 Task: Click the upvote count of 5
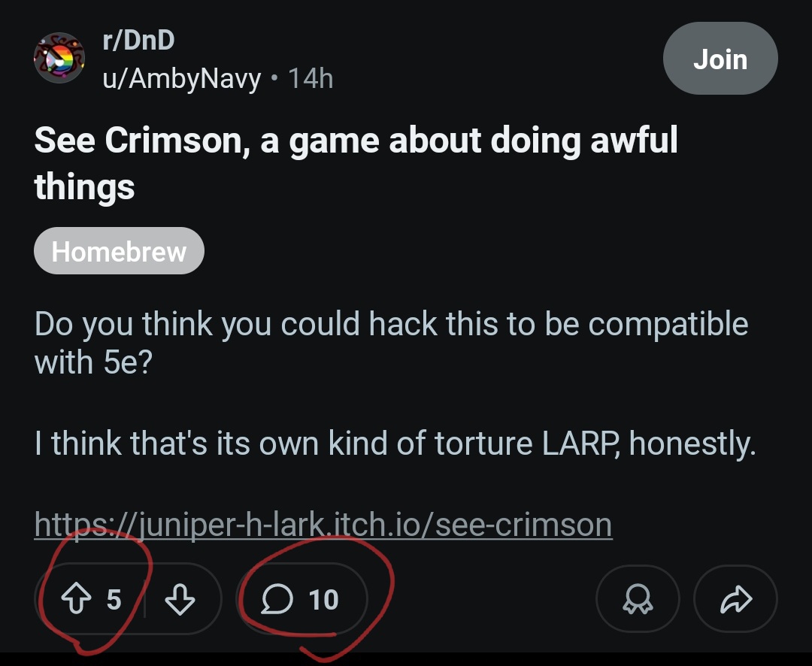pos(114,599)
